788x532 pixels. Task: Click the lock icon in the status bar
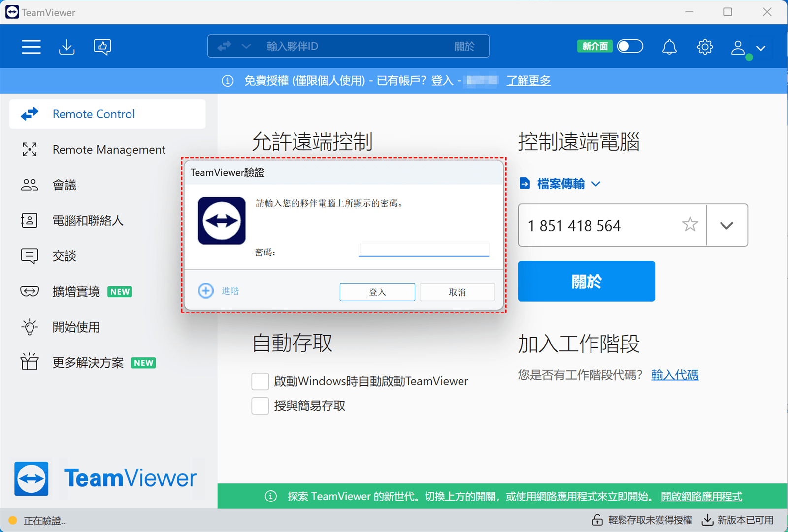click(x=597, y=520)
